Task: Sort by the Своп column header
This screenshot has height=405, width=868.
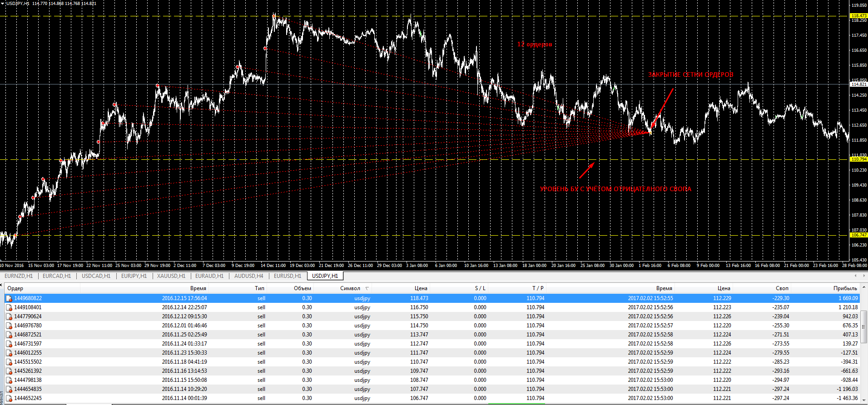Action: (762, 288)
